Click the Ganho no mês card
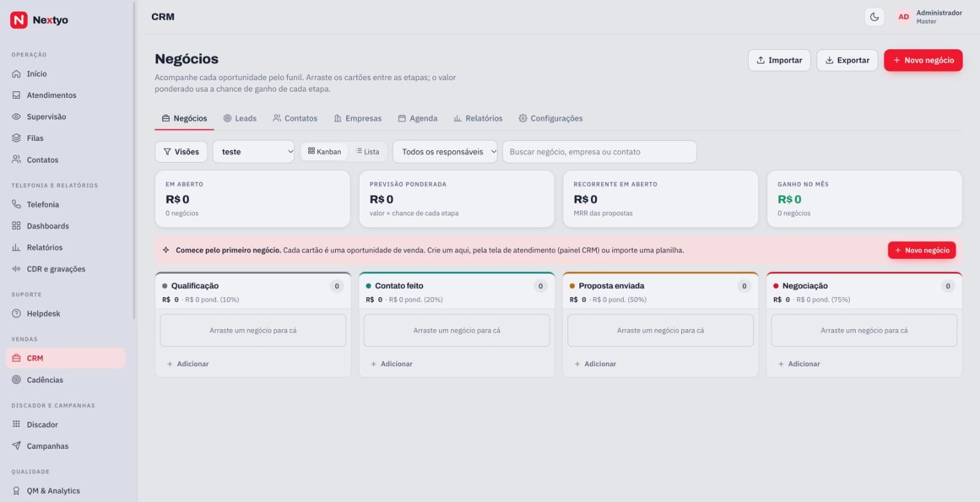The width and height of the screenshot is (980, 502). pos(865,199)
